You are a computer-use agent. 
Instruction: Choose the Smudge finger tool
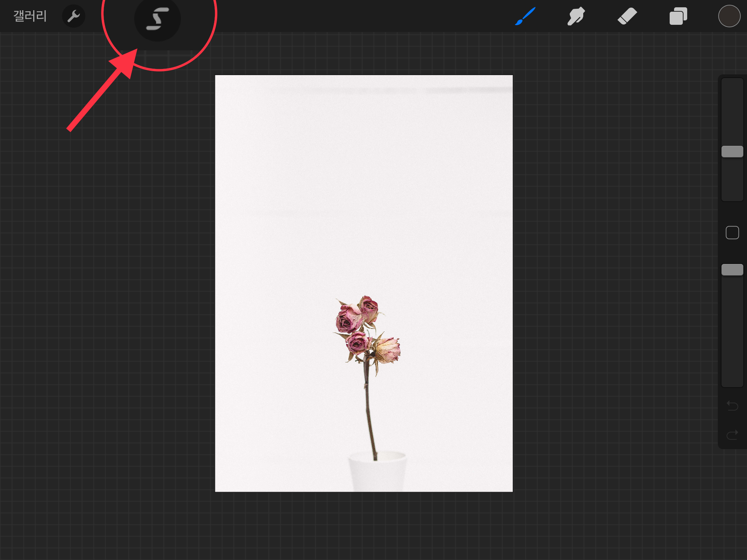point(576,16)
